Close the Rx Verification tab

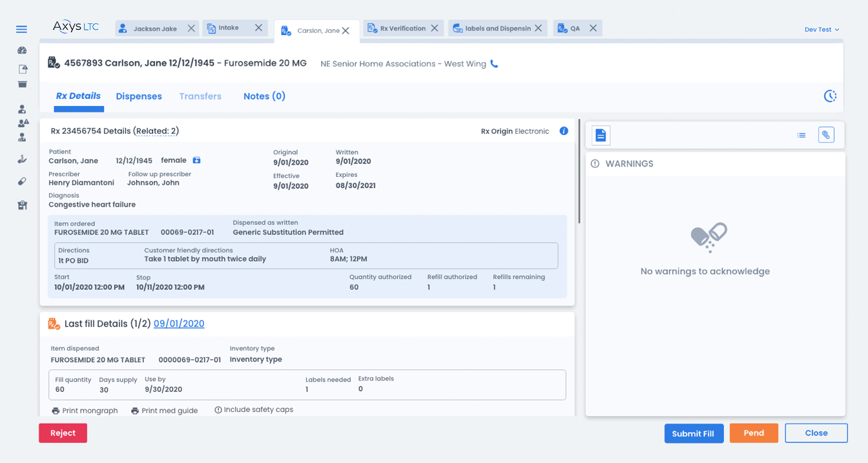[435, 28]
